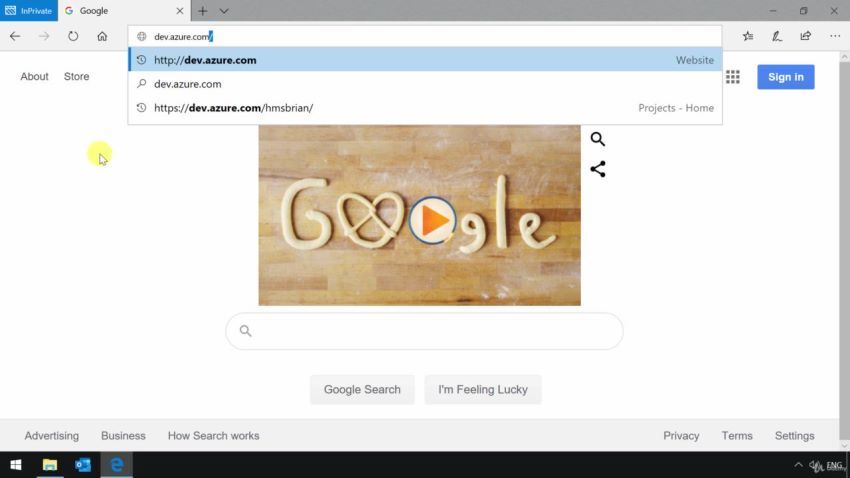The width and height of the screenshot is (850, 478).
Task: Go to the Home page icon
Action: (102, 36)
